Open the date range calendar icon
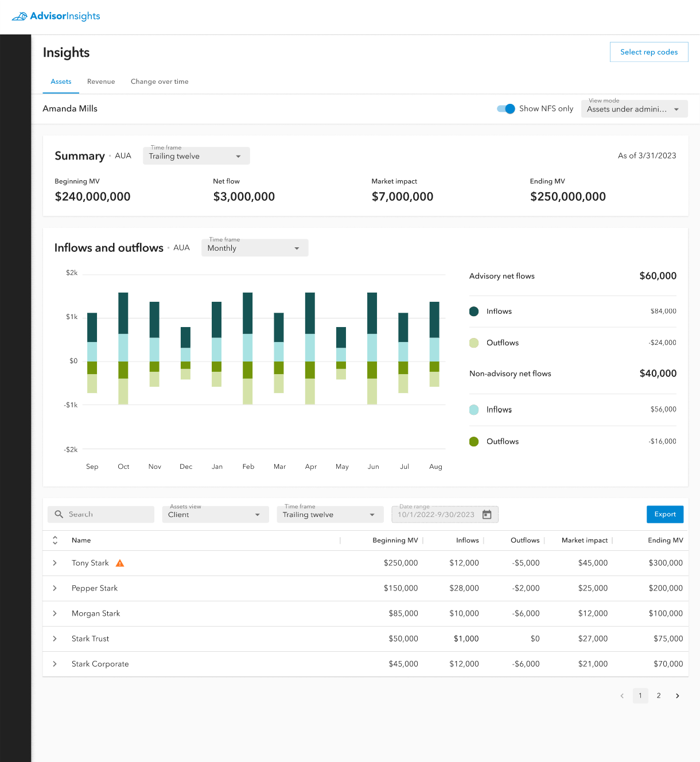The width and height of the screenshot is (700, 762). (487, 515)
